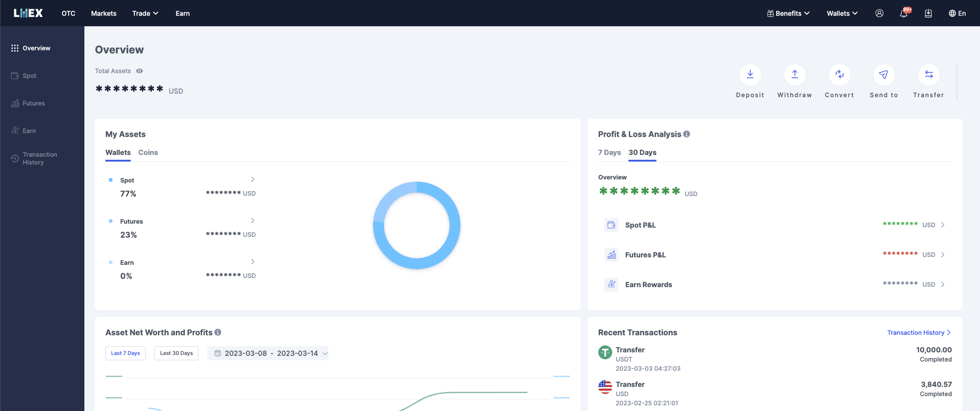Select 30 Days P&L tab
The width and height of the screenshot is (980, 411).
[642, 152]
